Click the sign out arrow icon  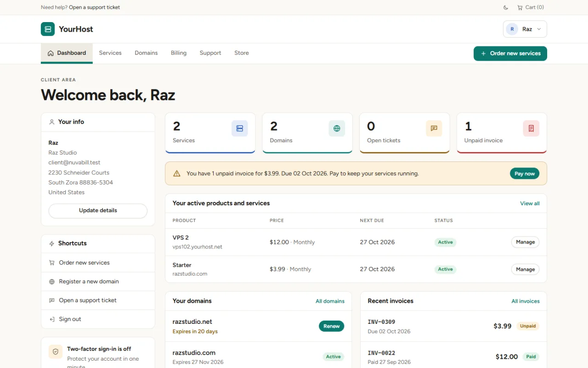(52, 319)
